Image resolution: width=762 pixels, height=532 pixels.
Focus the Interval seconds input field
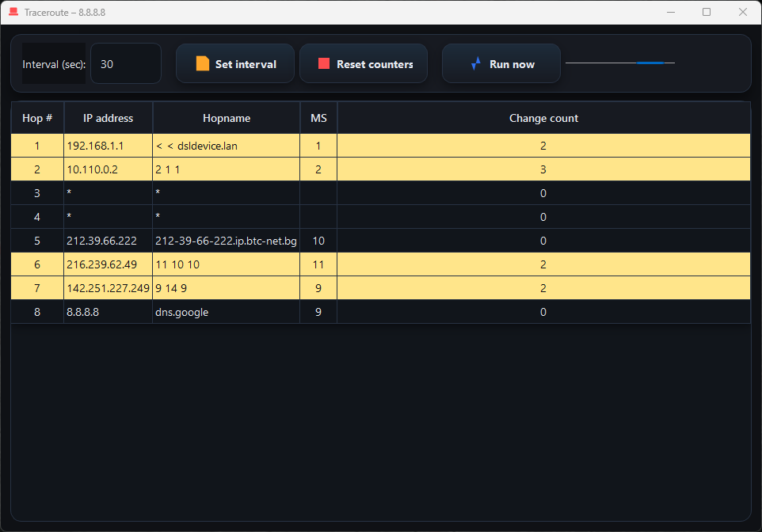(x=125, y=64)
